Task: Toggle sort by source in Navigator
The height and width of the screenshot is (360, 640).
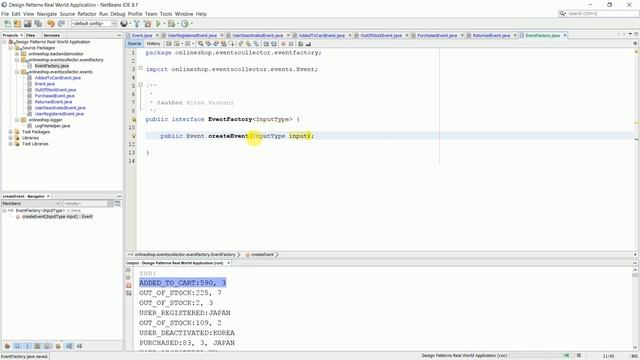Action: (x=79, y=346)
